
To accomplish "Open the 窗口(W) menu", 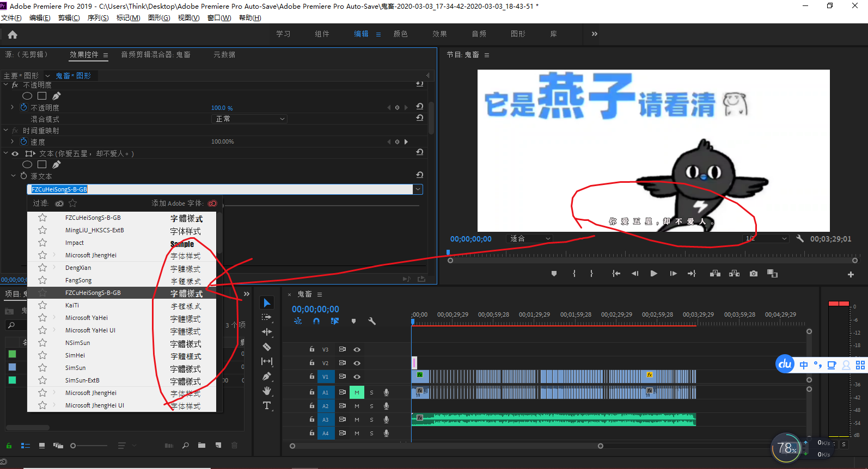I will (219, 18).
